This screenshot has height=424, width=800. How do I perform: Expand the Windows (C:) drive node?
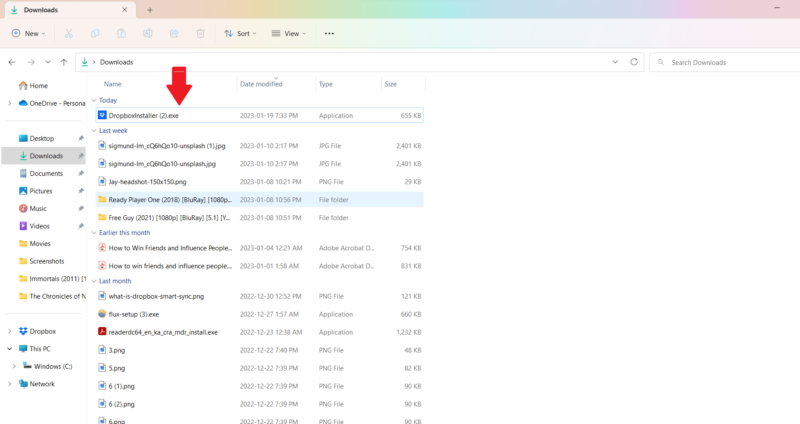pos(14,366)
